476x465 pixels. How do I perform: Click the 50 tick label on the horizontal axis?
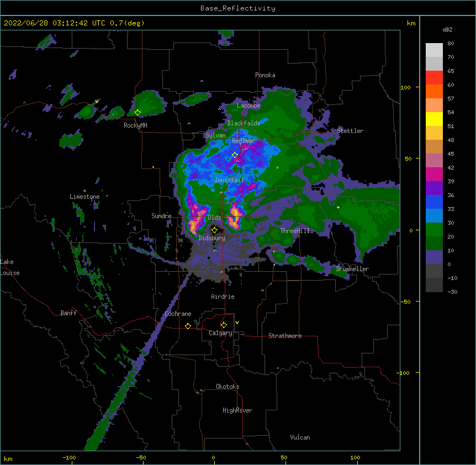(x=284, y=457)
